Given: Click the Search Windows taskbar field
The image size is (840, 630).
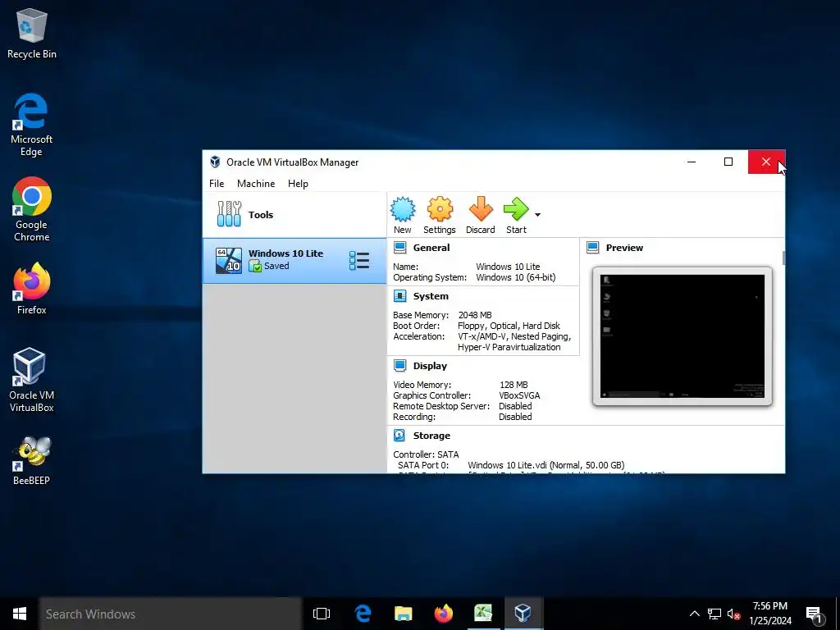Looking at the screenshot, I should [171, 614].
